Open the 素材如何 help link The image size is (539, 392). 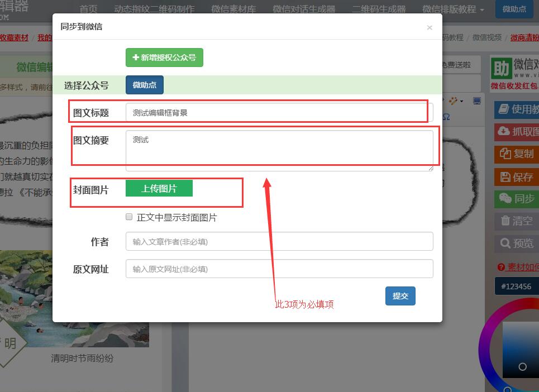coord(518,267)
